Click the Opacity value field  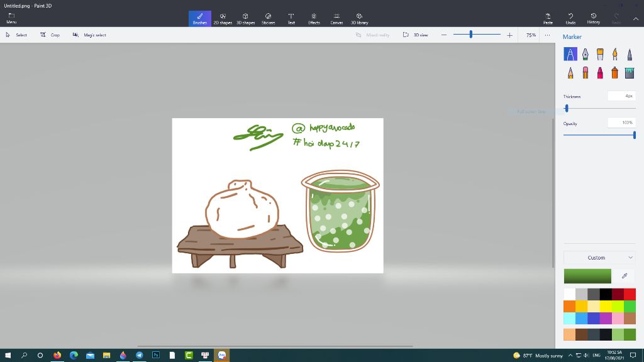point(622,123)
